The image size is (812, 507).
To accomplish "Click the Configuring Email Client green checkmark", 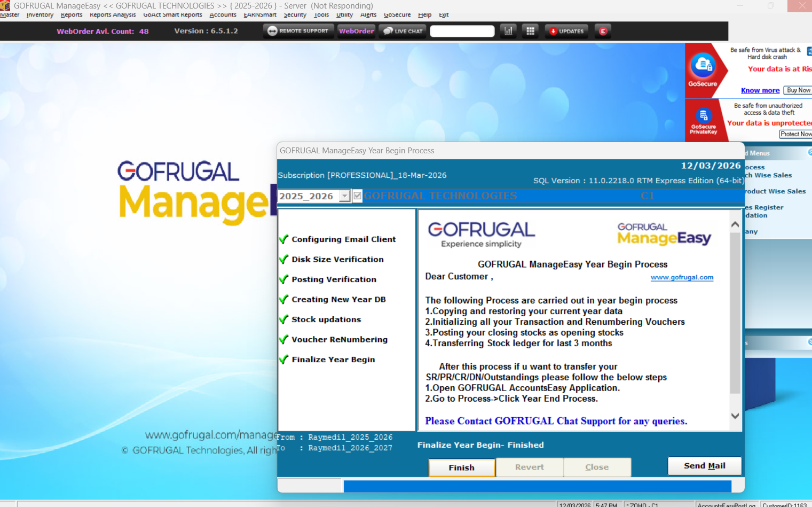I will click(x=284, y=239).
